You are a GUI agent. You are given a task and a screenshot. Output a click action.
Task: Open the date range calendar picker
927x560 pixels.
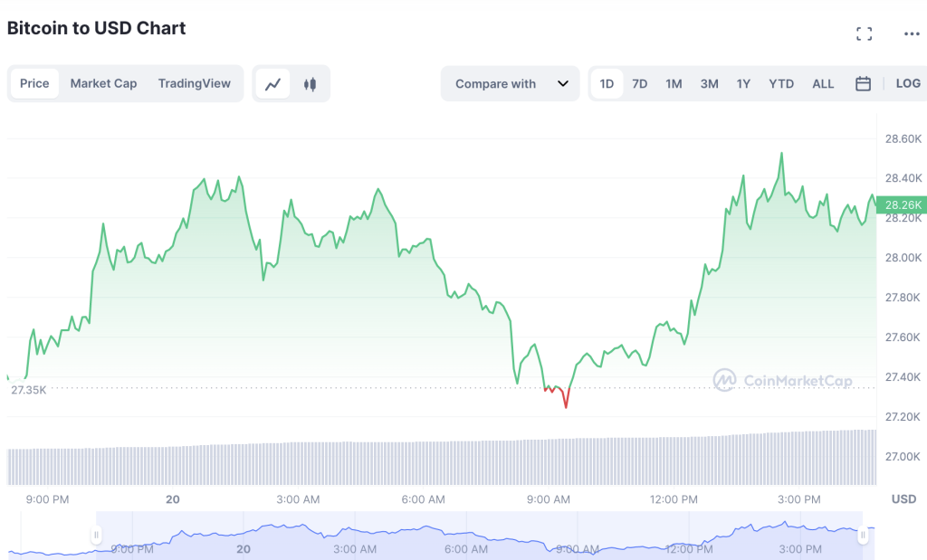[x=863, y=83]
